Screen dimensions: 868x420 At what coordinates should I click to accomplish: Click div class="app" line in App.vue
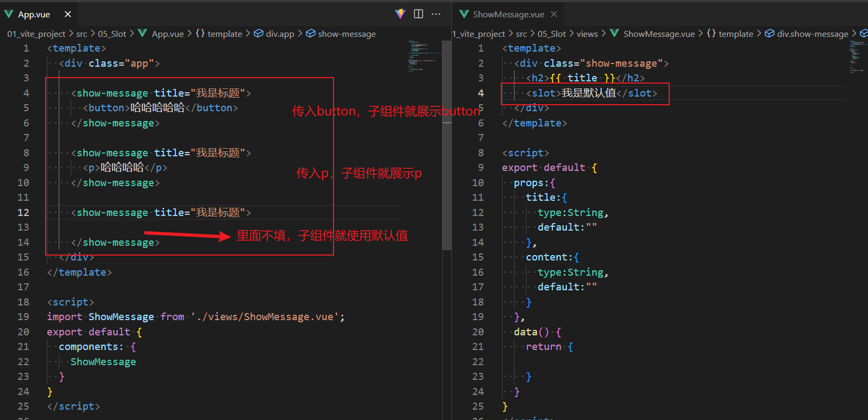109,63
